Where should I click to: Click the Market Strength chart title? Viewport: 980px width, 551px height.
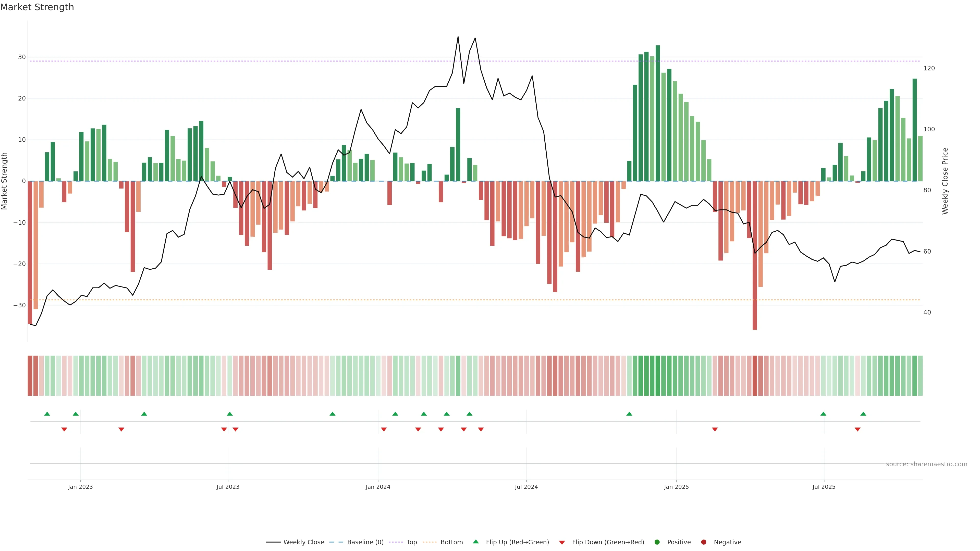point(37,7)
